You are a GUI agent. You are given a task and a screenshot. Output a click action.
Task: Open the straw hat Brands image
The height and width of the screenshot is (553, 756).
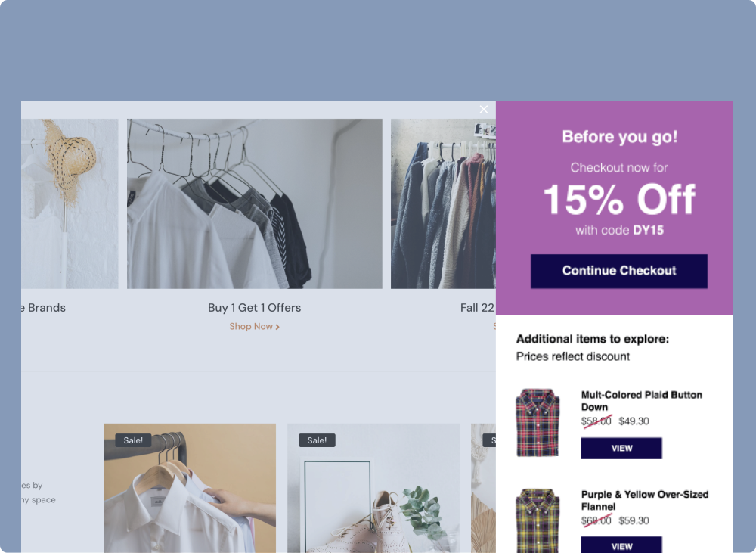point(70,203)
